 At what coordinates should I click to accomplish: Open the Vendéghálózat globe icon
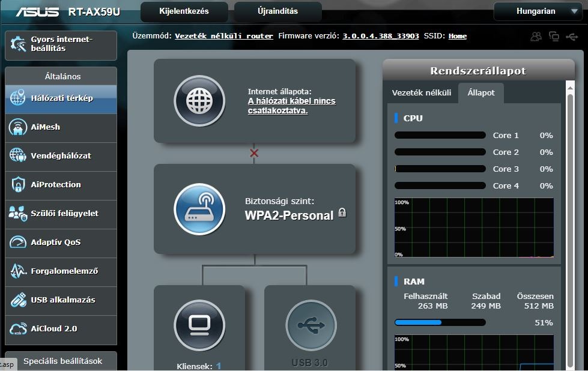17,155
